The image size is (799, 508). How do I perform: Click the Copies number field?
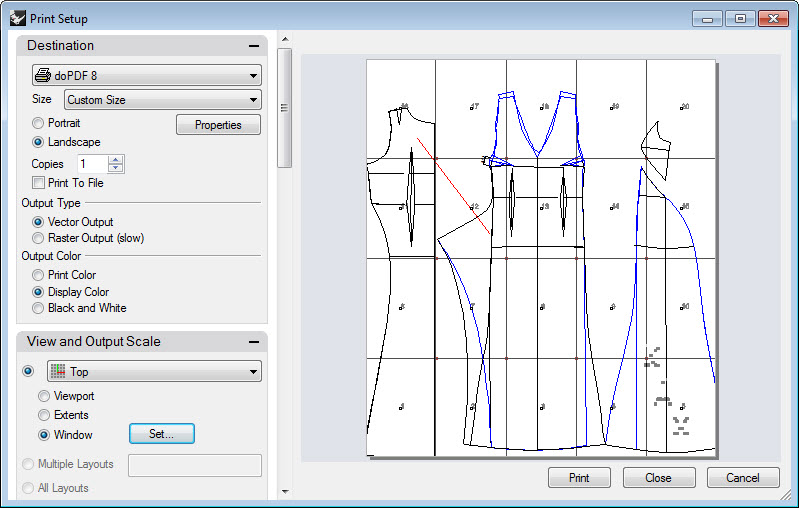click(92, 164)
